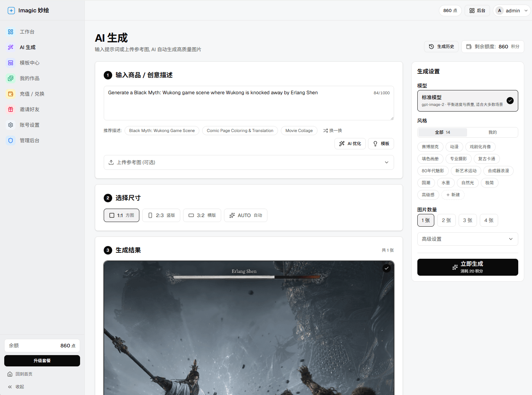The height and width of the screenshot is (395, 532).
Task: Toggle the 水墨 style chip
Action: pos(446,183)
